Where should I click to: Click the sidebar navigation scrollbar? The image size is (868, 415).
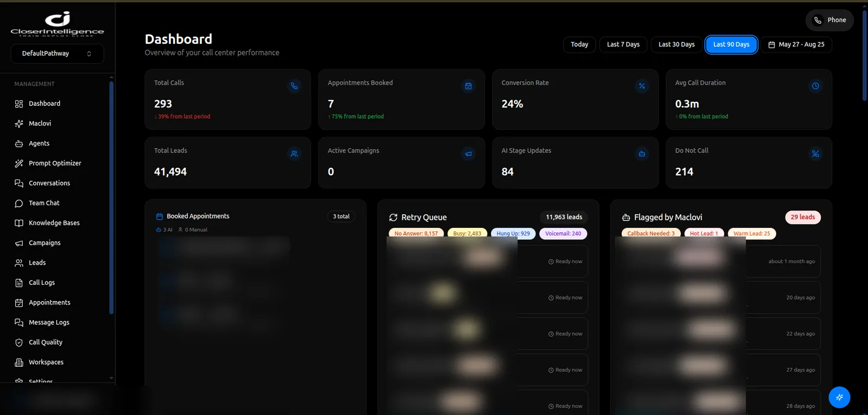tap(111, 197)
